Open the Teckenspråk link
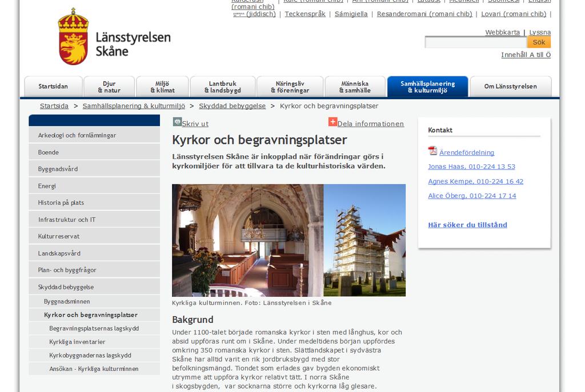The image size is (585, 392). coord(305,14)
